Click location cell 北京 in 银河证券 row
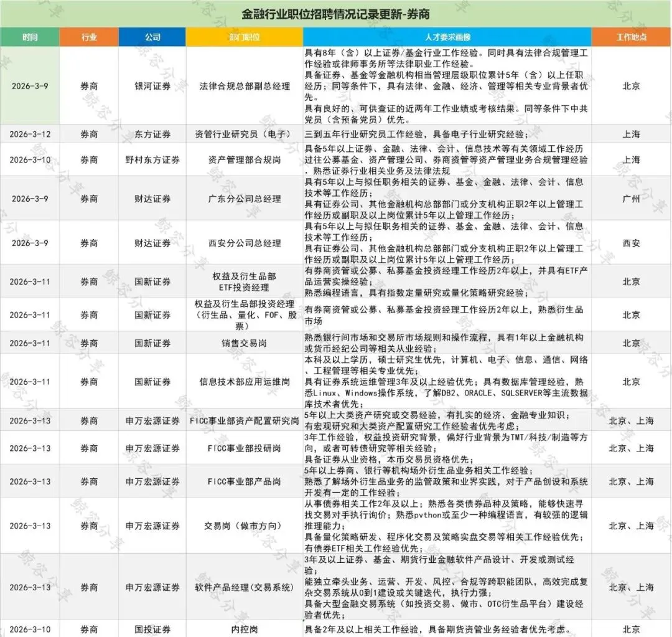Image resolution: width=672 pixels, height=637 pixels. 632,86
